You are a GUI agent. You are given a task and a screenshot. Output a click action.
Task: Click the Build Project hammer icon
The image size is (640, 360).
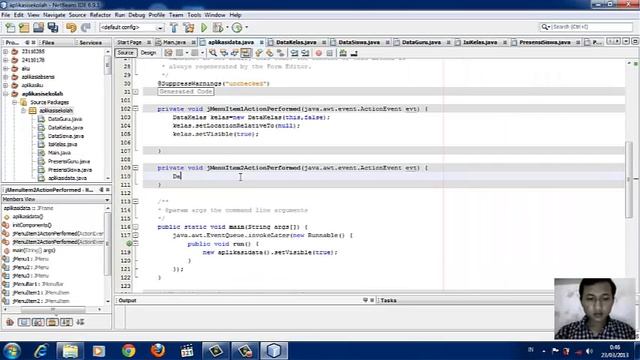(174, 27)
